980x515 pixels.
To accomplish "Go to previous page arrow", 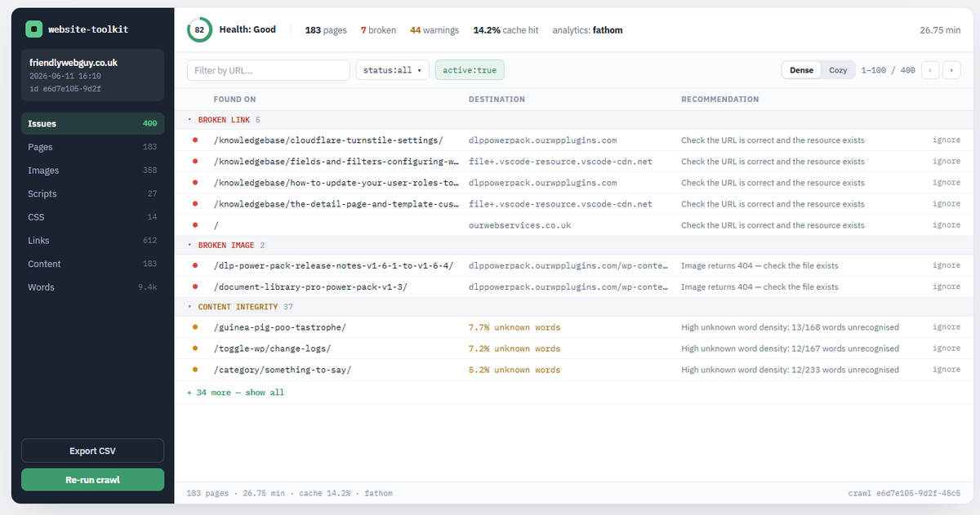I will tap(930, 70).
